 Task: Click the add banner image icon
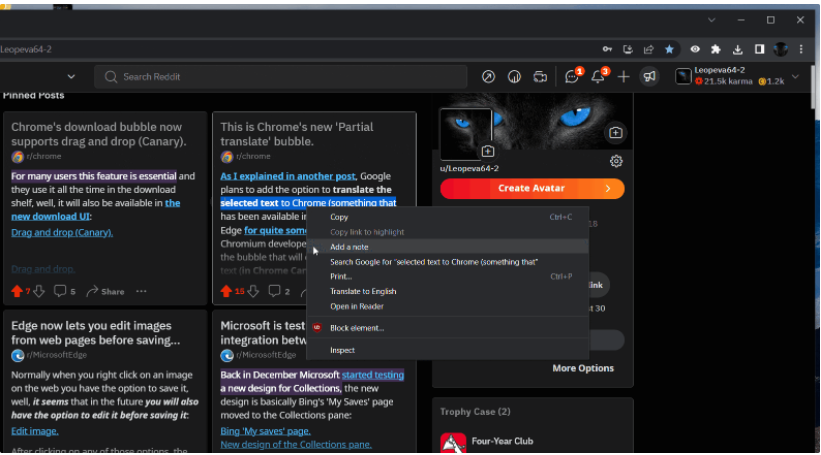pyautogui.click(x=616, y=132)
